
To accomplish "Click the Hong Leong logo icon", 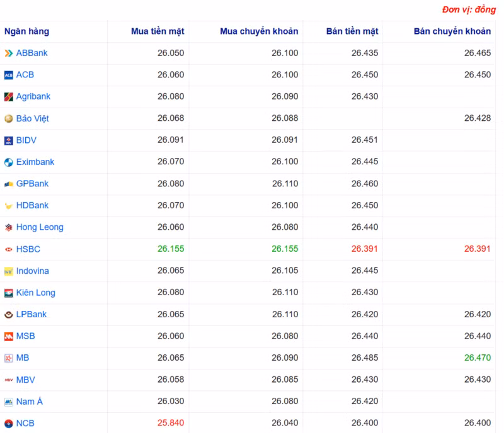I will point(9,227).
